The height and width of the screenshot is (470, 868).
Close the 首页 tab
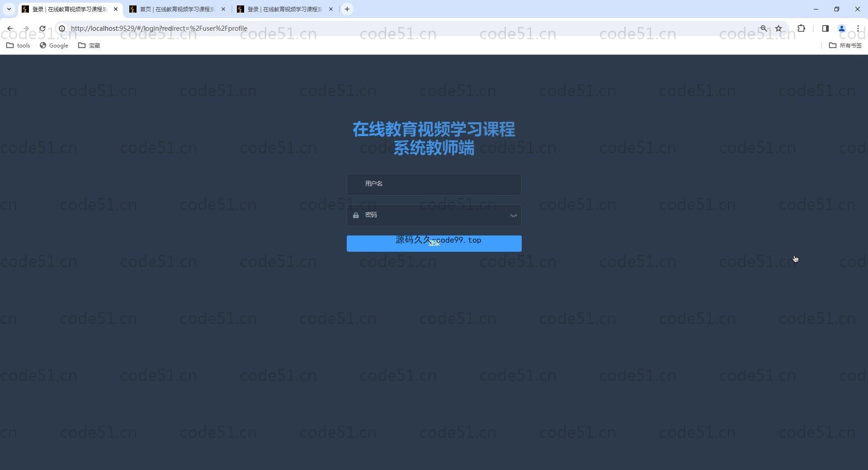point(223,9)
